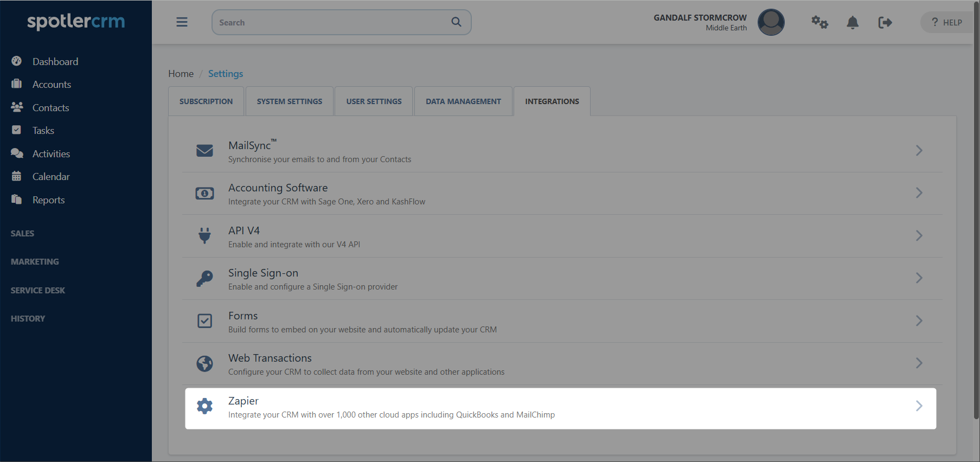The width and height of the screenshot is (980, 462).
Task: Expand the Zapier row chevron
Action: click(919, 406)
